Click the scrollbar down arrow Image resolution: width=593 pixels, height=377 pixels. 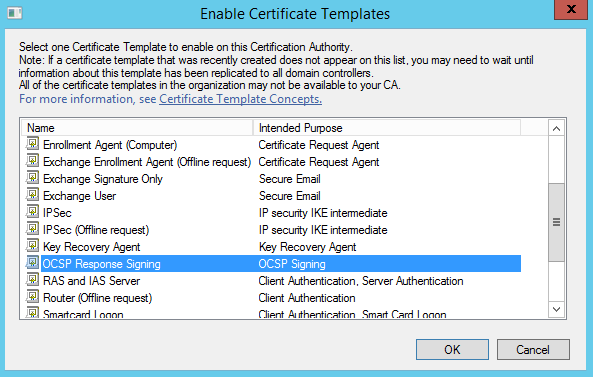pyautogui.click(x=556, y=309)
